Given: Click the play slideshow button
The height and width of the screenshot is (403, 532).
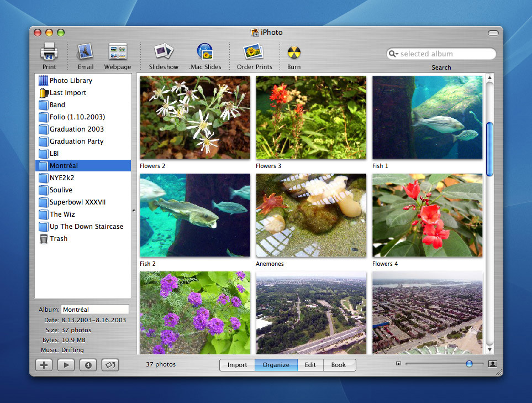Looking at the screenshot, I should [66, 365].
